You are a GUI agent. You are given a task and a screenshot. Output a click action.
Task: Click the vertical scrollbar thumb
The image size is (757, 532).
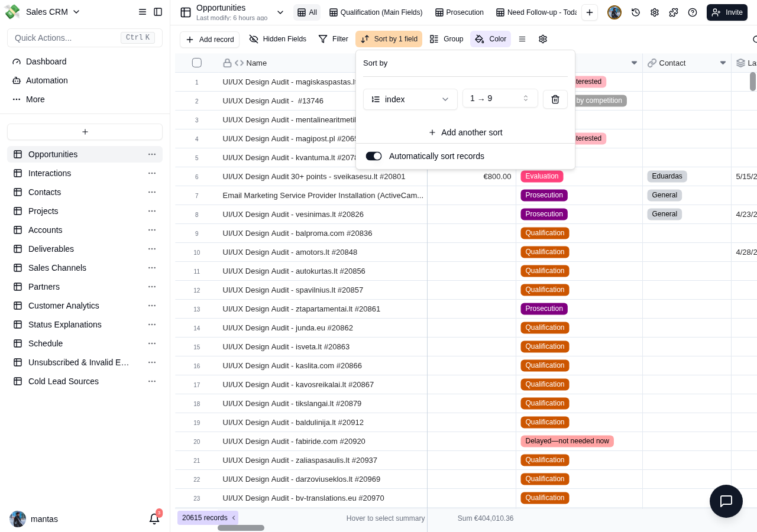[753, 82]
